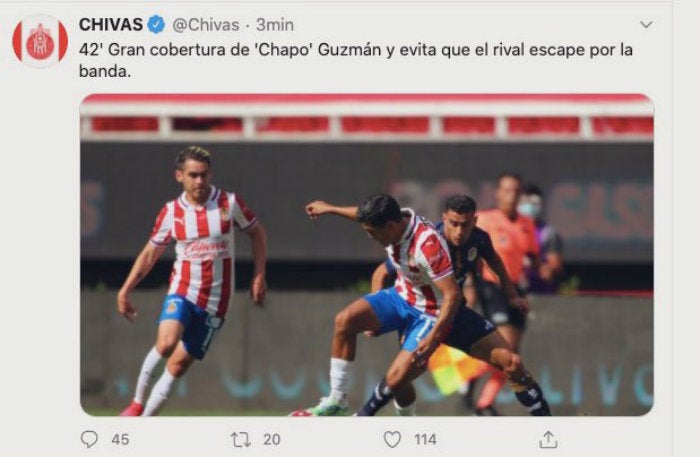Reply using the speech bubble icon
Viewport: 700px width, 457px height.
[89, 440]
